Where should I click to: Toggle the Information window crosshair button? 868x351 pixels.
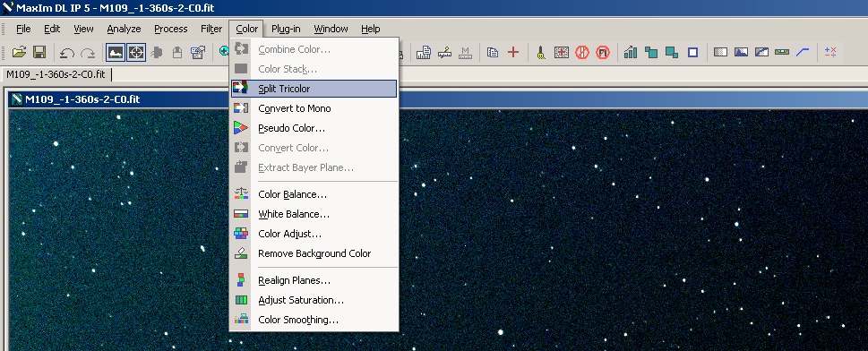(x=136, y=52)
